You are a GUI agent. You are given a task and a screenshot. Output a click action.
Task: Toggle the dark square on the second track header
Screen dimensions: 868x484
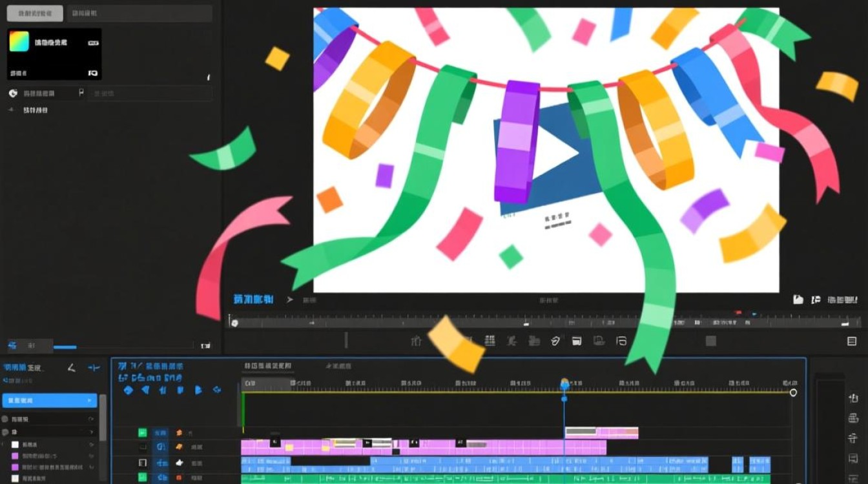click(142, 447)
